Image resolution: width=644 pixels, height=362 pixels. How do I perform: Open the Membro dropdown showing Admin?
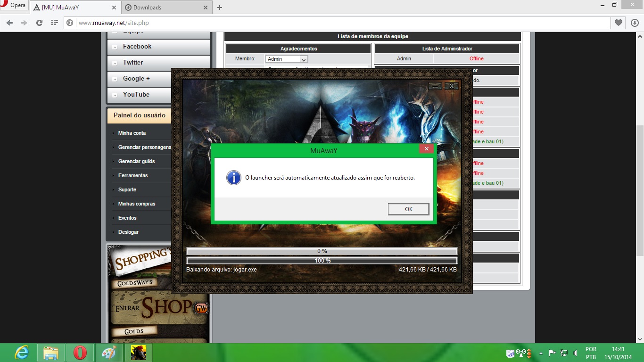pyautogui.click(x=287, y=59)
